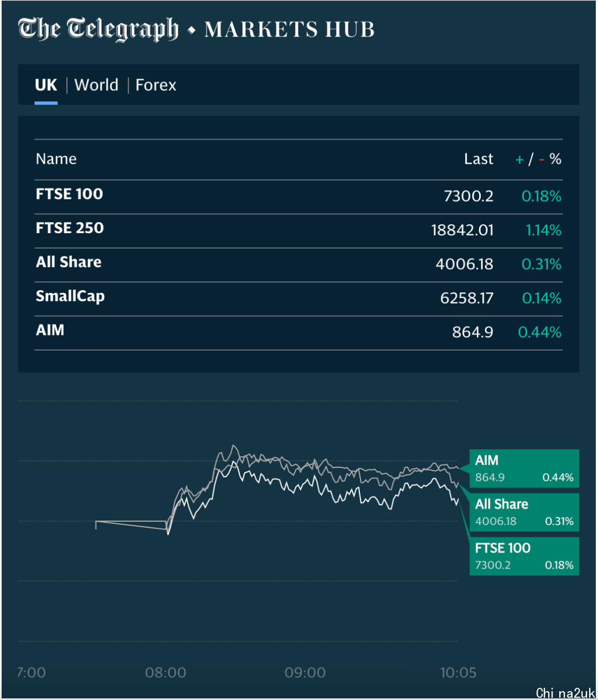Click the MARKETS HUB heading
The width and height of the screenshot is (598, 700).
click(290, 29)
